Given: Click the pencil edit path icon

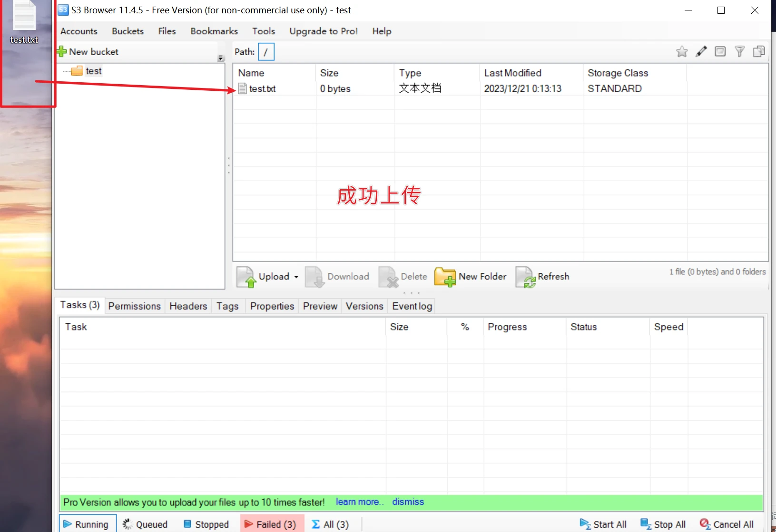Looking at the screenshot, I should pos(701,52).
